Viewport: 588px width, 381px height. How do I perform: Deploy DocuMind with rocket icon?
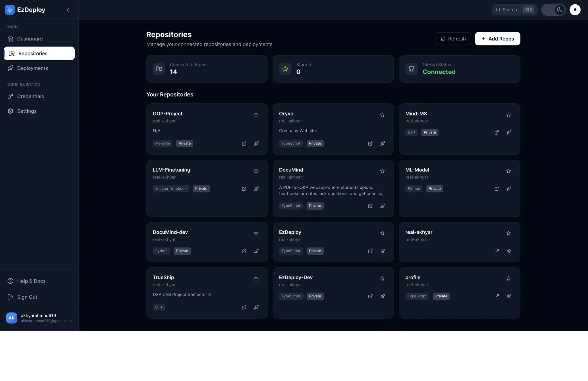pyautogui.click(x=383, y=206)
